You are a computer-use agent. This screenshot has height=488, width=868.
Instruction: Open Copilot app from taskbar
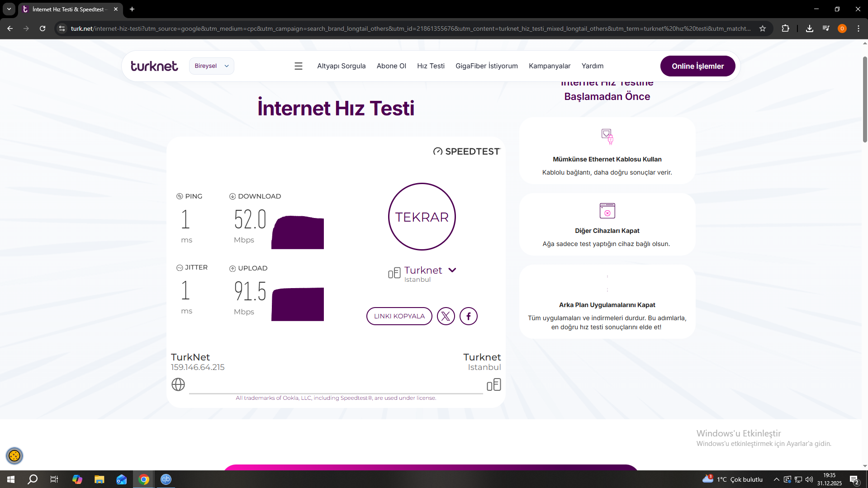(77, 479)
